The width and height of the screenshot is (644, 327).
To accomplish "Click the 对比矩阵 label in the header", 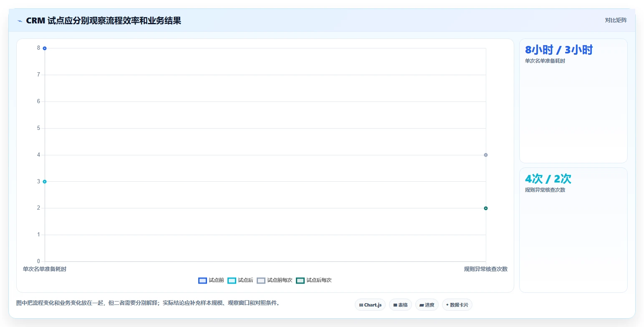I will (616, 20).
